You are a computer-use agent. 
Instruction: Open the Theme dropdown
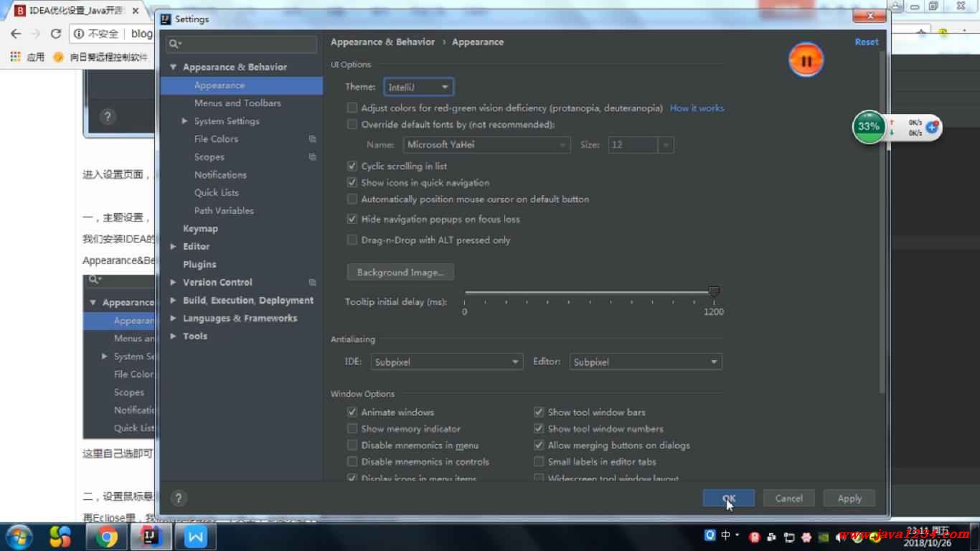[419, 87]
